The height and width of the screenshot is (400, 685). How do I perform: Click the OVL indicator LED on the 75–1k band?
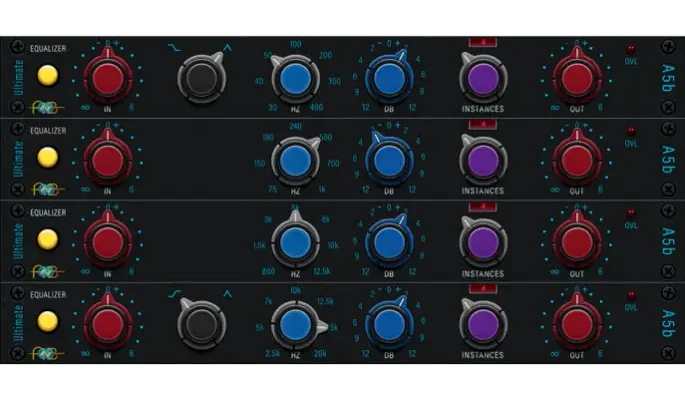[x=630, y=131]
